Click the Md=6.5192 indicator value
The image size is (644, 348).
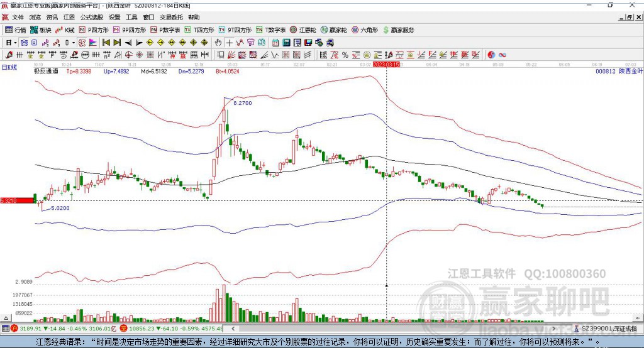pyautogui.click(x=154, y=71)
